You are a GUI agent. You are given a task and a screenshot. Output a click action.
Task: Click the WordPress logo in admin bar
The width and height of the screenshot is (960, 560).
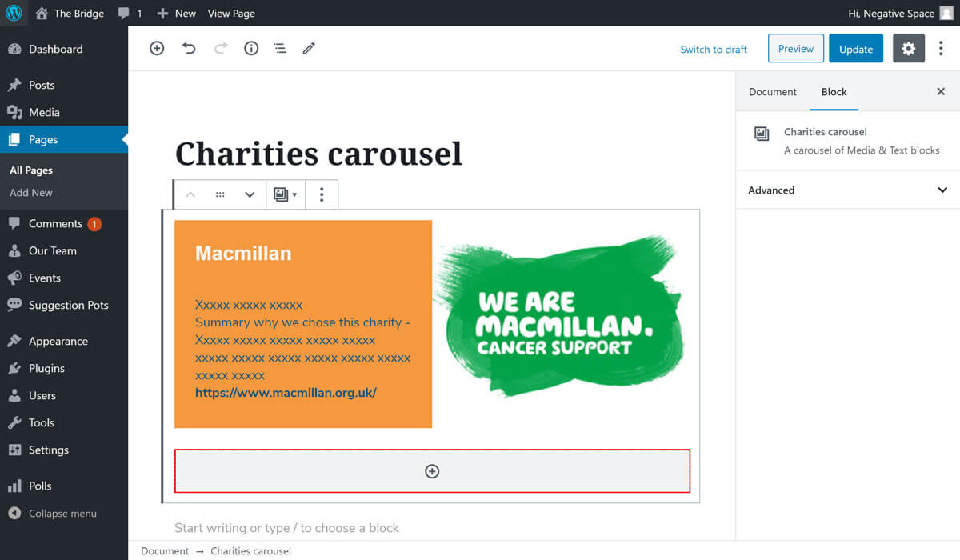(14, 13)
